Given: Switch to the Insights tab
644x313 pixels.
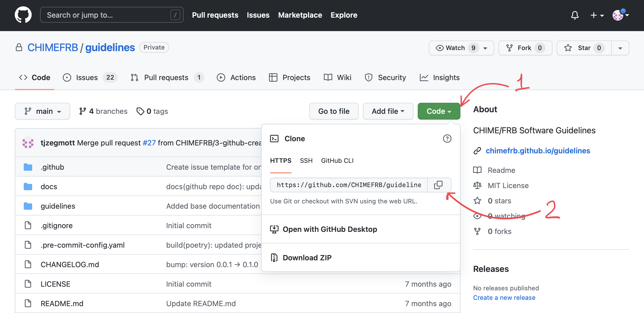Looking at the screenshot, I should [440, 77].
